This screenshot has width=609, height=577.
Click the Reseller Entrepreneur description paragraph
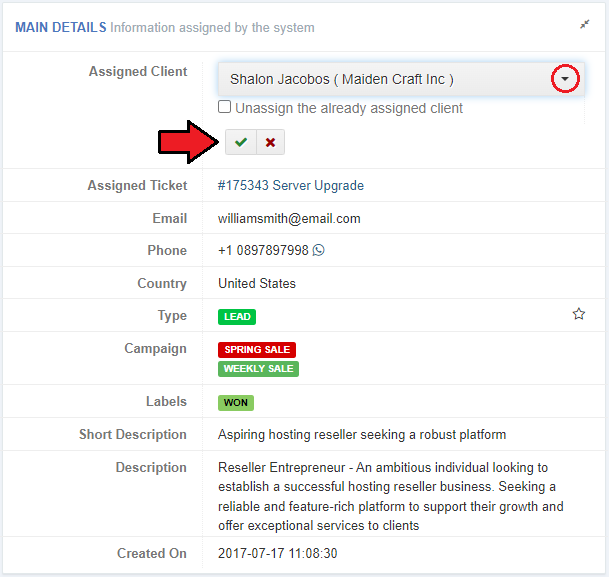pos(390,496)
